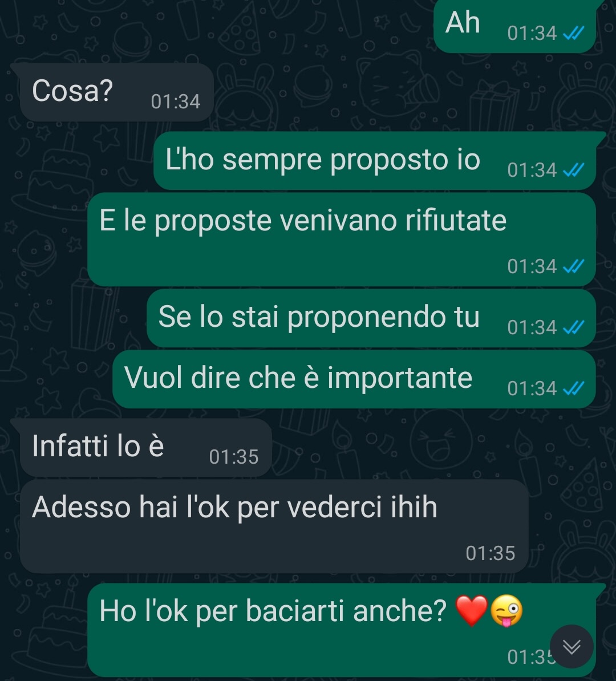The height and width of the screenshot is (681, 616).
Task: Select message 'Vuol dire che è importante'
Action: [354, 379]
